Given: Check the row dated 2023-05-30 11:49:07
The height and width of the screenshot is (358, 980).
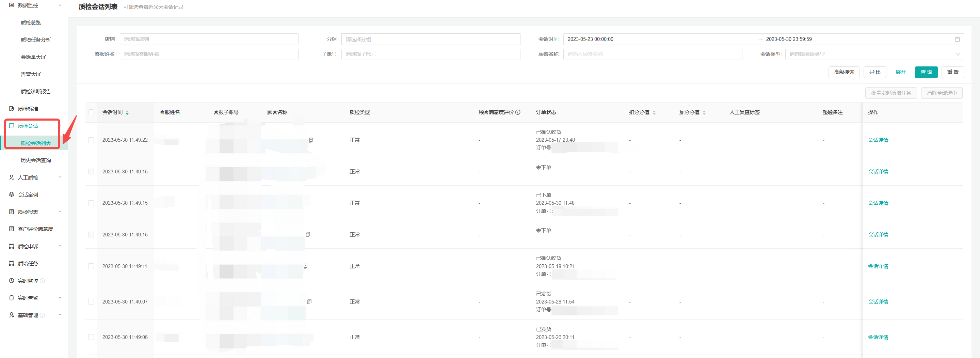Looking at the screenshot, I should click(91, 302).
